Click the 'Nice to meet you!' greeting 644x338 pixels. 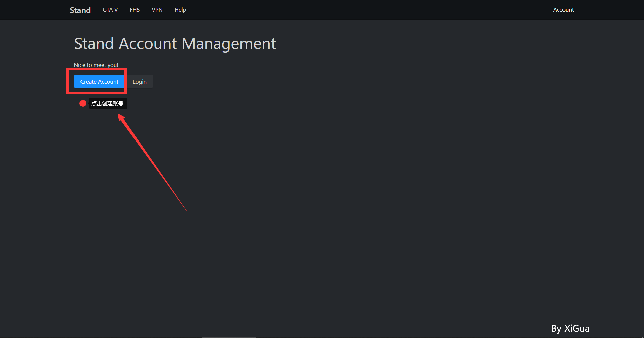coord(96,65)
